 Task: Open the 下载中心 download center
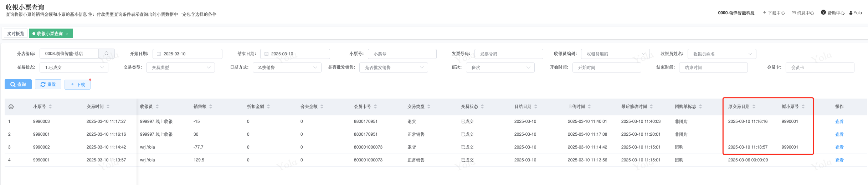pyautogui.click(x=774, y=13)
